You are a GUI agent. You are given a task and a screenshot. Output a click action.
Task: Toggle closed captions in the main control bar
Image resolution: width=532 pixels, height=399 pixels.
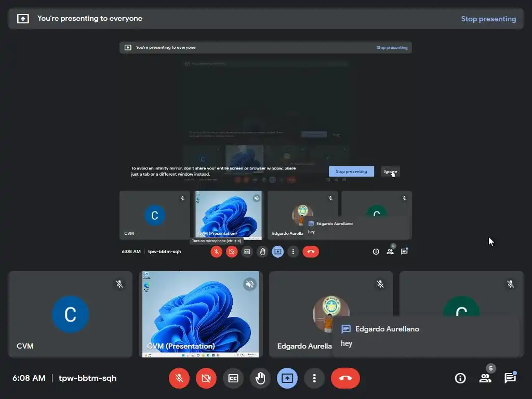(x=233, y=378)
